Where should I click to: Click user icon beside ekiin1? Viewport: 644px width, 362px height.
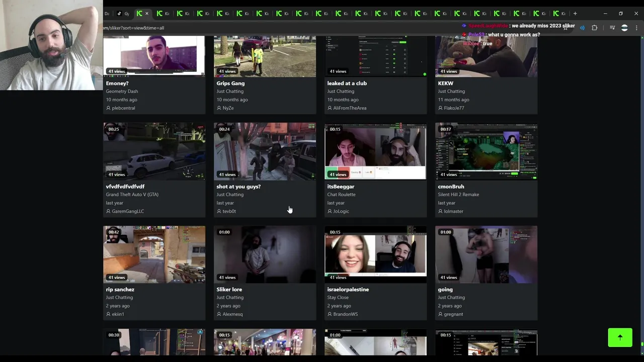(108, 314)
